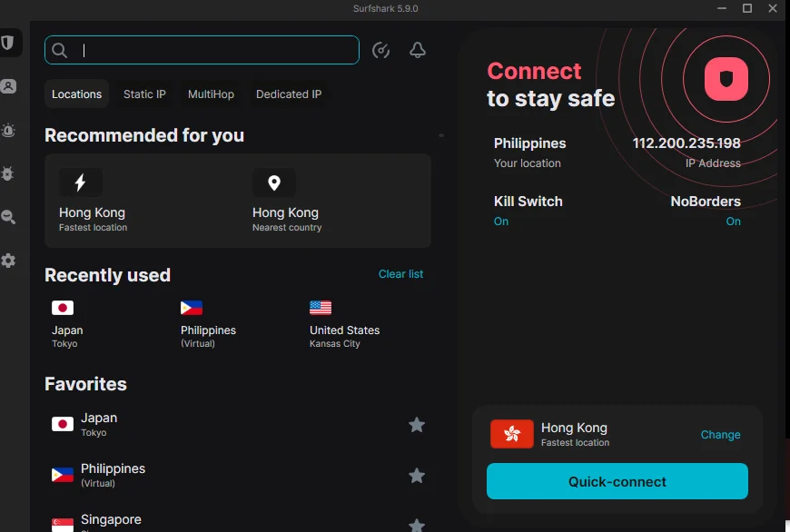This screenshot has width=790, height=532.
Task: Switch to the MultiHop tab
Action: pos(211,94)
